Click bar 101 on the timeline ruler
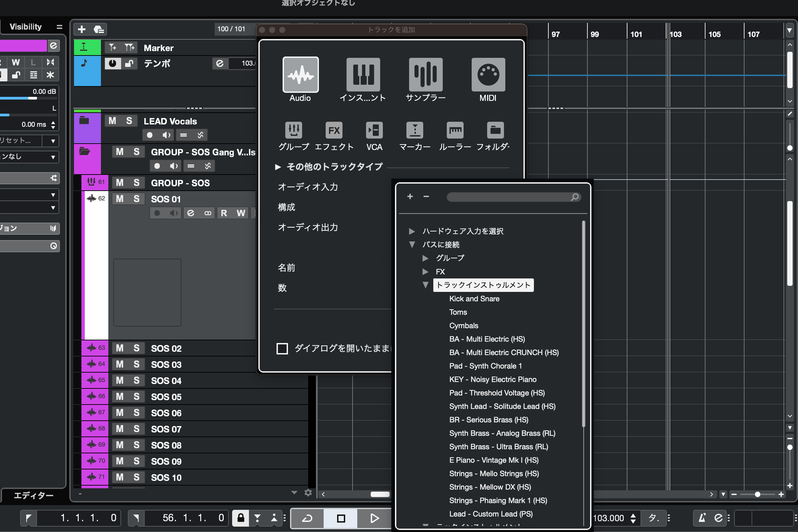 pos(636,34)
